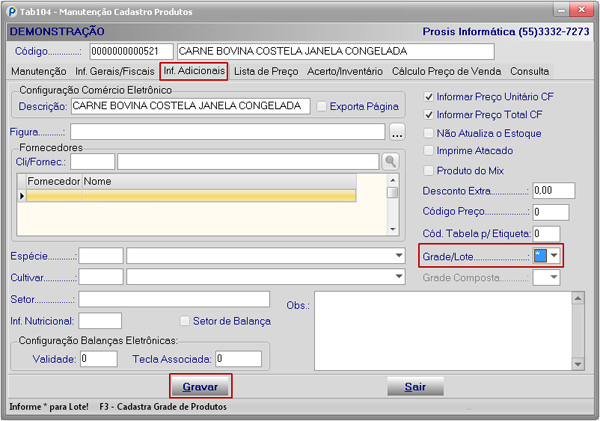
Task: Open the Acerto/Inventário tab
Action: (x=345, y=72)
